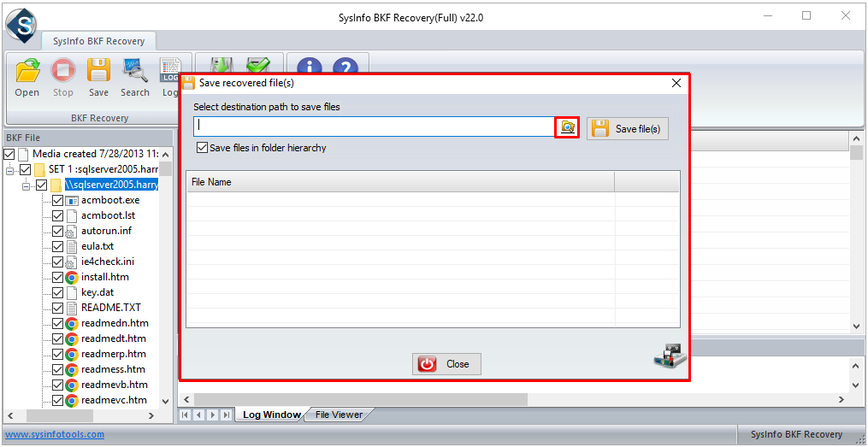This screenshot has height=447, width=868.
Task: Uncheck the key.dat checkbox
Action: click(57, 292)
